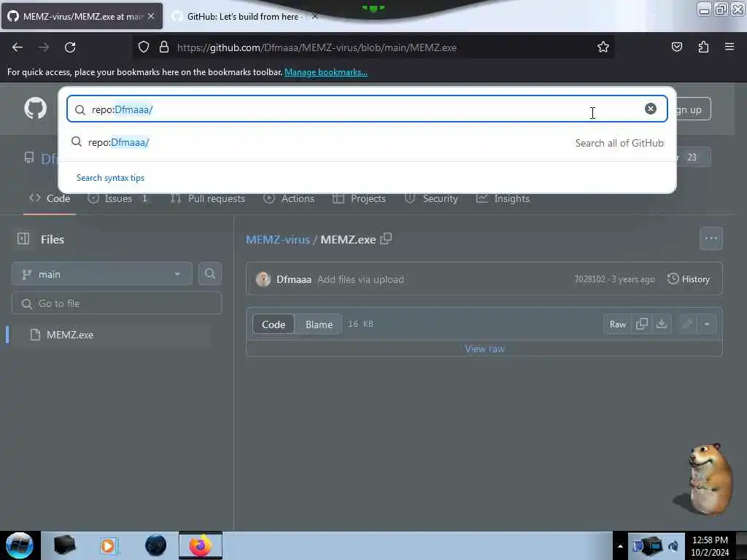Open the Actions tab
Image resolution: width=747 pixels, height=560 pixels.
[x=289, y=198]
